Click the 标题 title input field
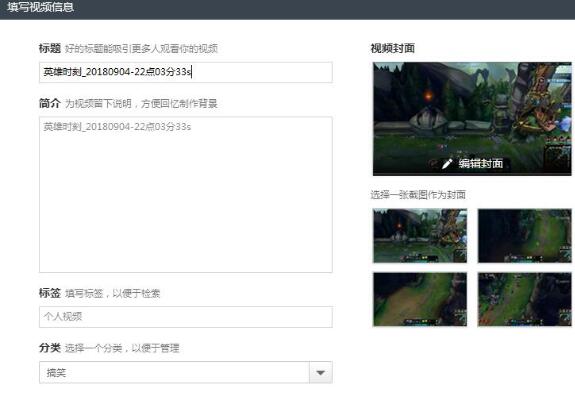This screenshot has height=395, width=575. 186,72
